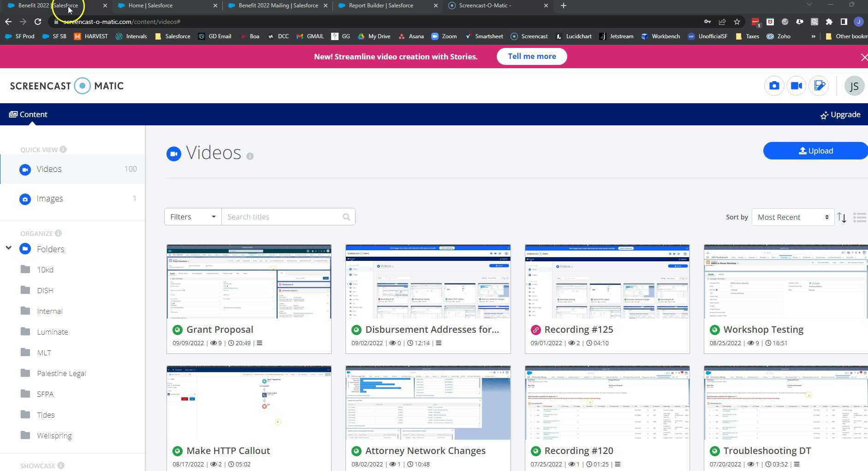Toggle sort order arrows icon
Image resolution: width=868 pixels, height=471 pixels.
tap(842, 218)
